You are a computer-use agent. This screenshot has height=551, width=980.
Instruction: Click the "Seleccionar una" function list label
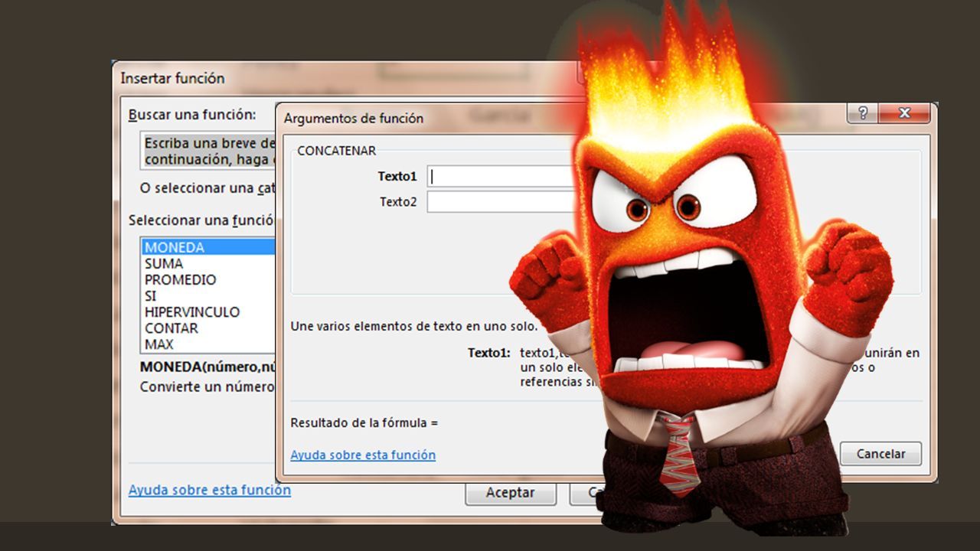(x=201, y=220)
